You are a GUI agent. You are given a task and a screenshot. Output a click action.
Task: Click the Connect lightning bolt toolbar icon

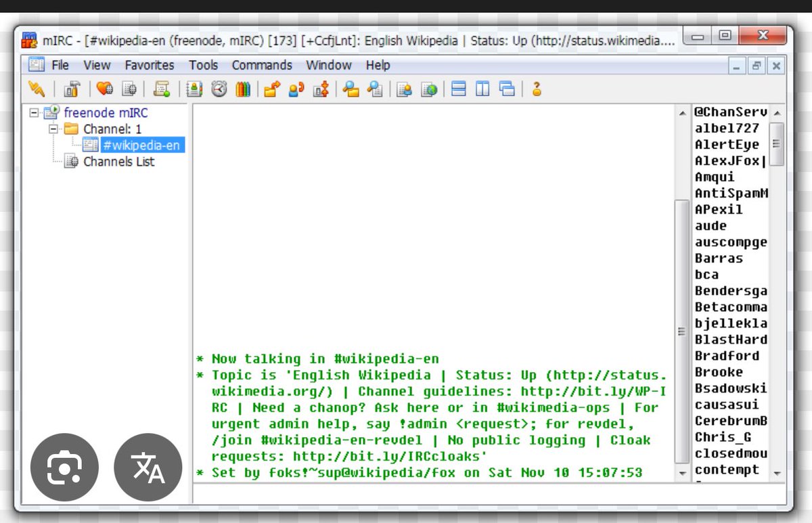click(37, 89)
